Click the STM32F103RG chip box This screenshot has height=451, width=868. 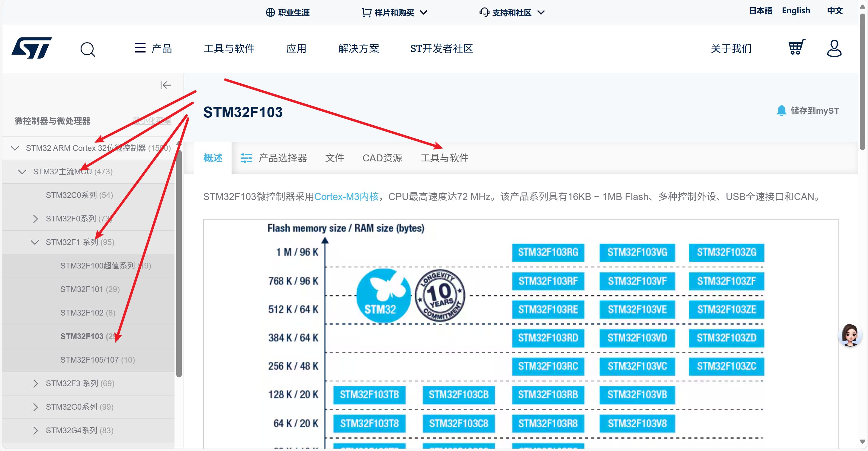[x=548, y=252]
